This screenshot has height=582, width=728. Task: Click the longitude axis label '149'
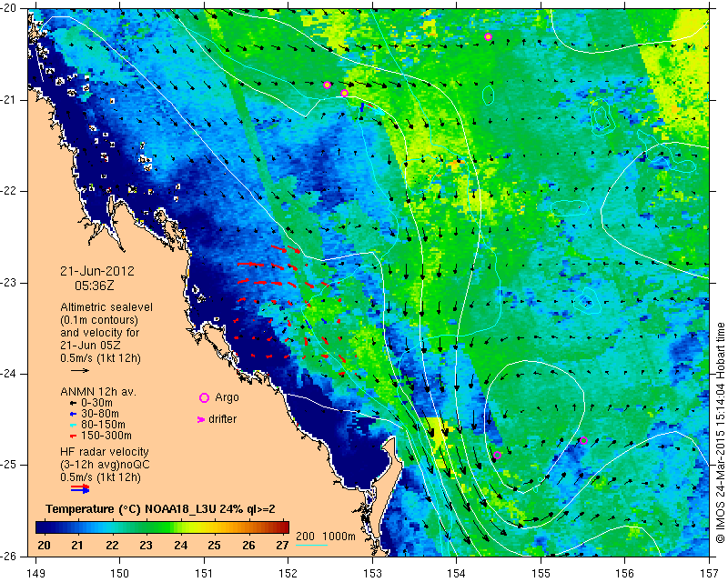point(36,574)
